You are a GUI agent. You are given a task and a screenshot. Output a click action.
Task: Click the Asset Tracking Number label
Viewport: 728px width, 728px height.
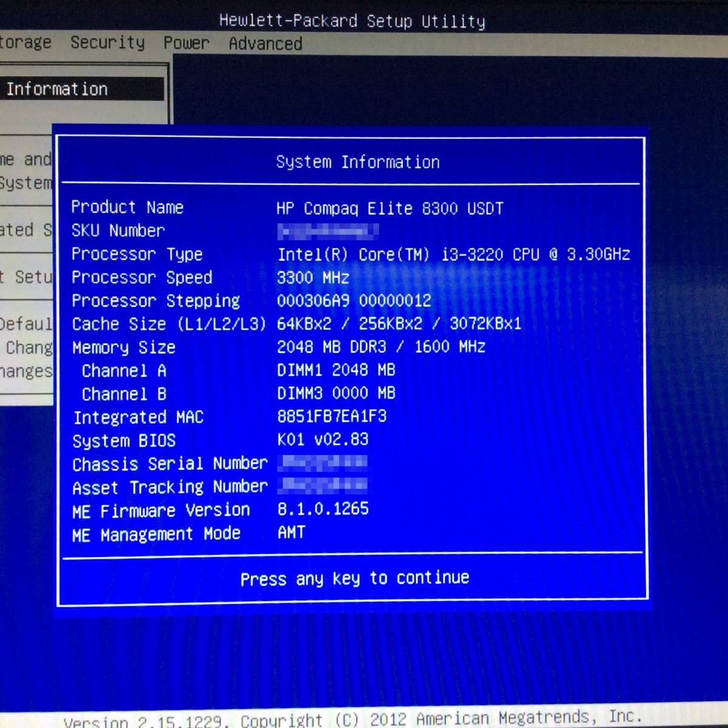click(170, 487)
